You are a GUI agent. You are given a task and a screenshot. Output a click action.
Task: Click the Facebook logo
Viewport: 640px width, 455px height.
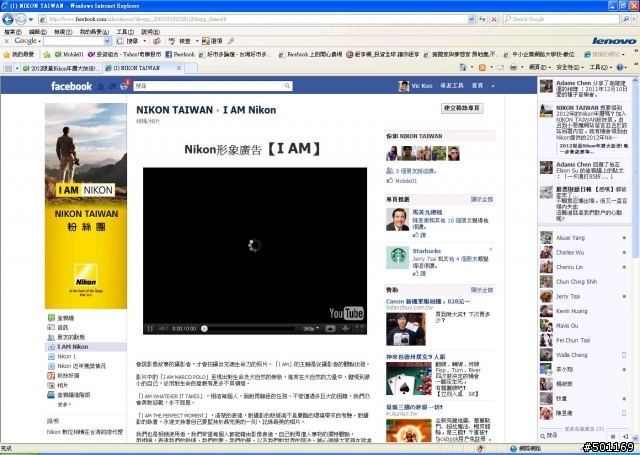pyautogui.click(x=71, y=86)
